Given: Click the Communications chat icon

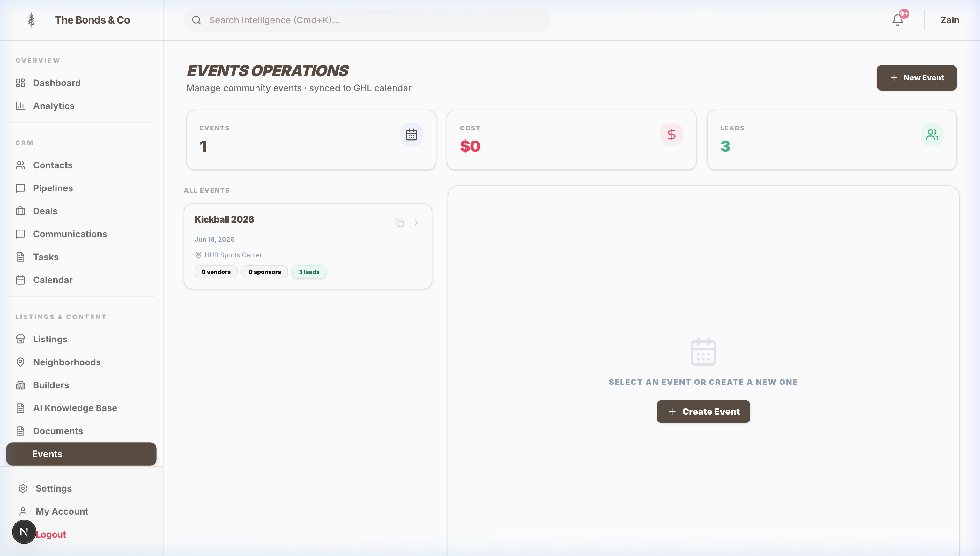Looking at the screenshot, I should [x=20, y=234].
